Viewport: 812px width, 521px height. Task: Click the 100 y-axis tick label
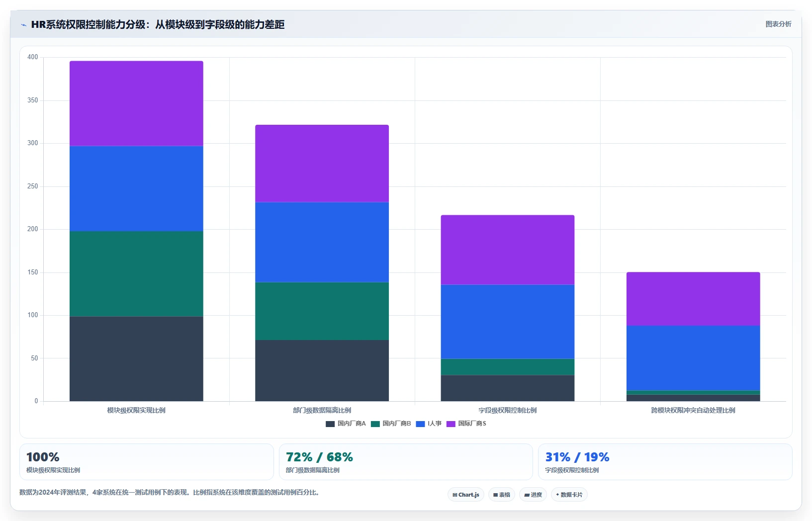[33, 315]
